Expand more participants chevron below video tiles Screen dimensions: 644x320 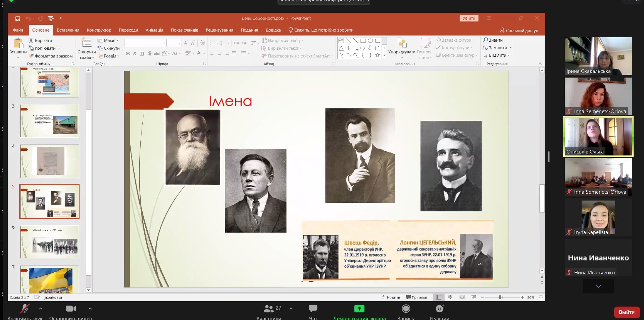click(598, 286)
